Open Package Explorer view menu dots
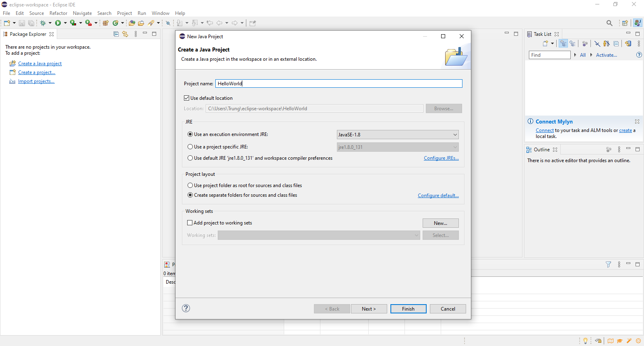Viewport: 644px width, 346px height. pyautogui.click(x=136, y=34)
